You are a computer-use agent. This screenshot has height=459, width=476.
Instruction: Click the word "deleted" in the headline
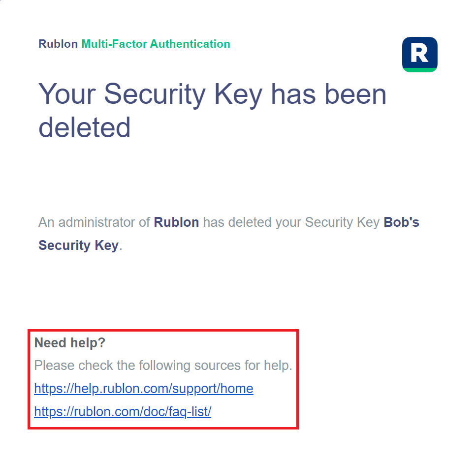(x=84, y=127)
